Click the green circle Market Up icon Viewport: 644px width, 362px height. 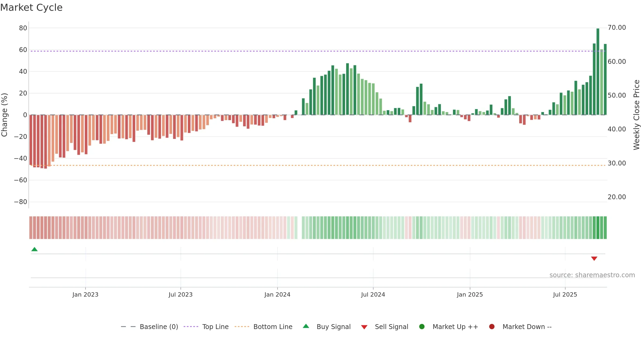pyautogui.click(x=422, y=327)
